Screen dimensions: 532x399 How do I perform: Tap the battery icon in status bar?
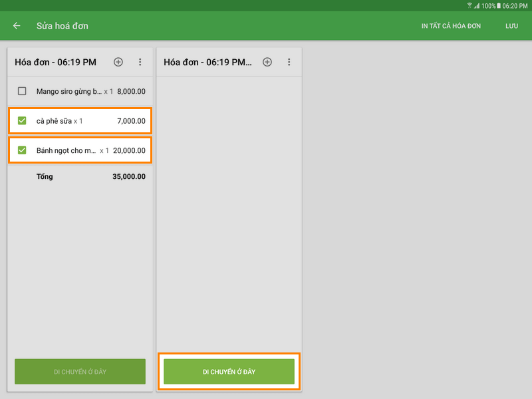[x=498, y=5]
